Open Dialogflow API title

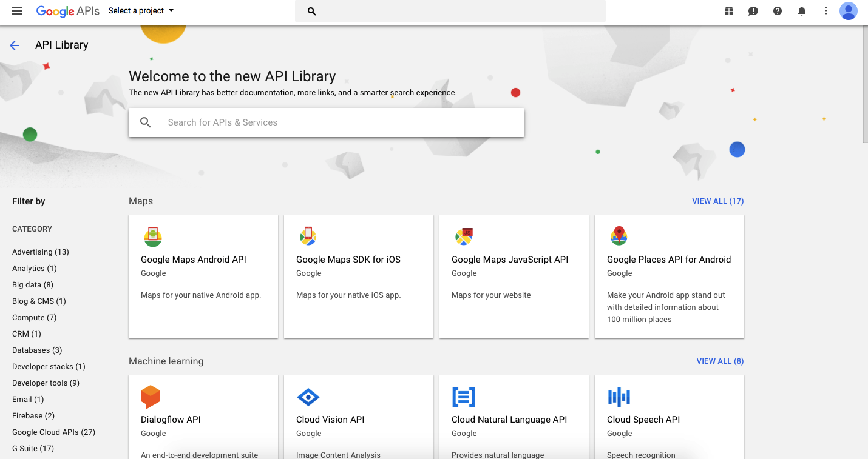point(171,420)
